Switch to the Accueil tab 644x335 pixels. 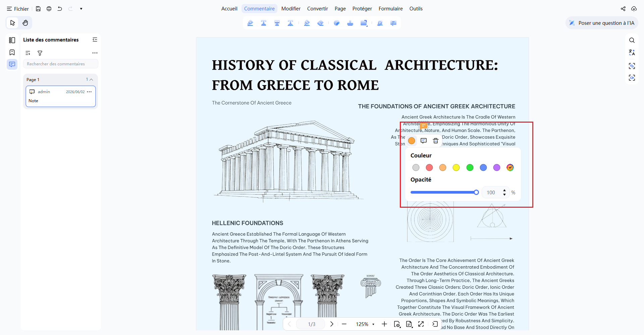tap(229, 9)
